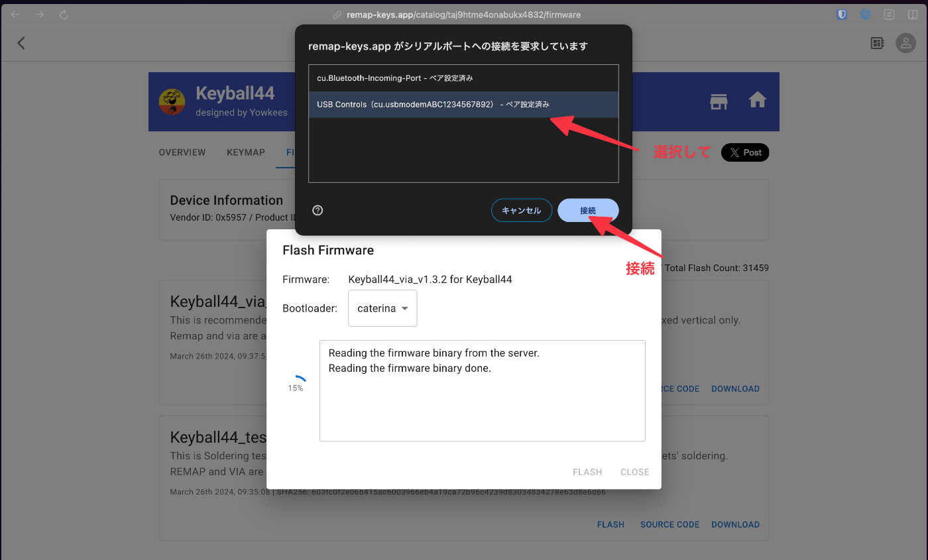Click the Keyball44_via_v1.3.2 for Keyball44 firmware name
928x560 pixels.
[430, 280]
